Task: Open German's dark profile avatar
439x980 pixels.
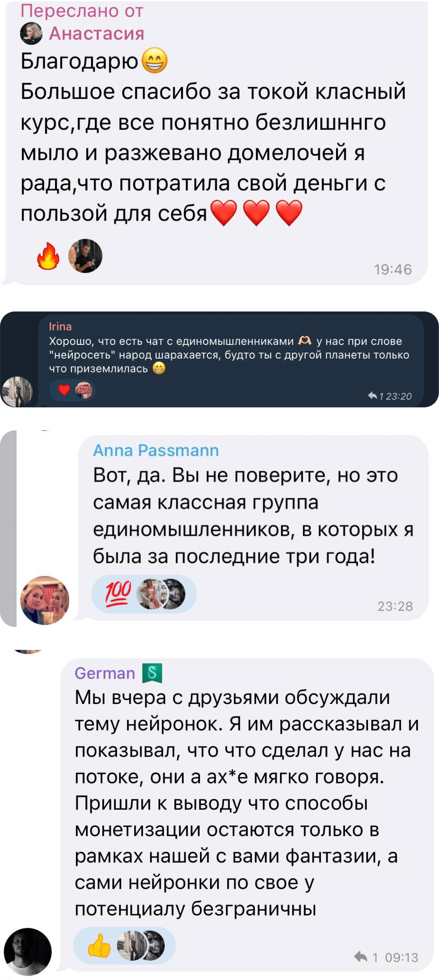Action: tap(28, 951)
